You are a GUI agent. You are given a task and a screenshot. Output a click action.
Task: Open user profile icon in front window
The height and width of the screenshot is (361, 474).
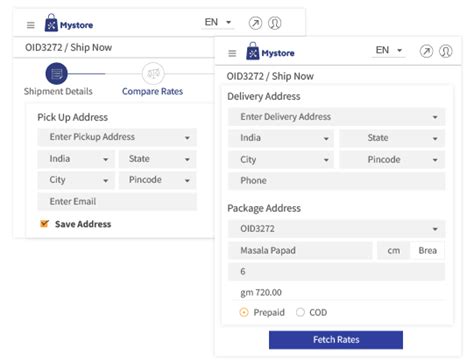point(446,51)
